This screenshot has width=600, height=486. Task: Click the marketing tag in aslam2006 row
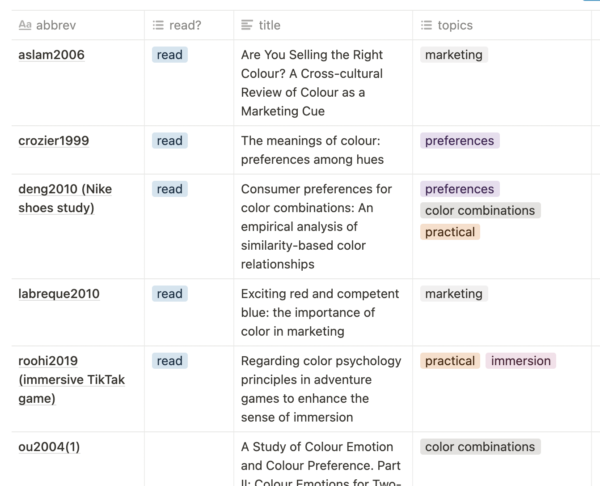coord(453,55)
